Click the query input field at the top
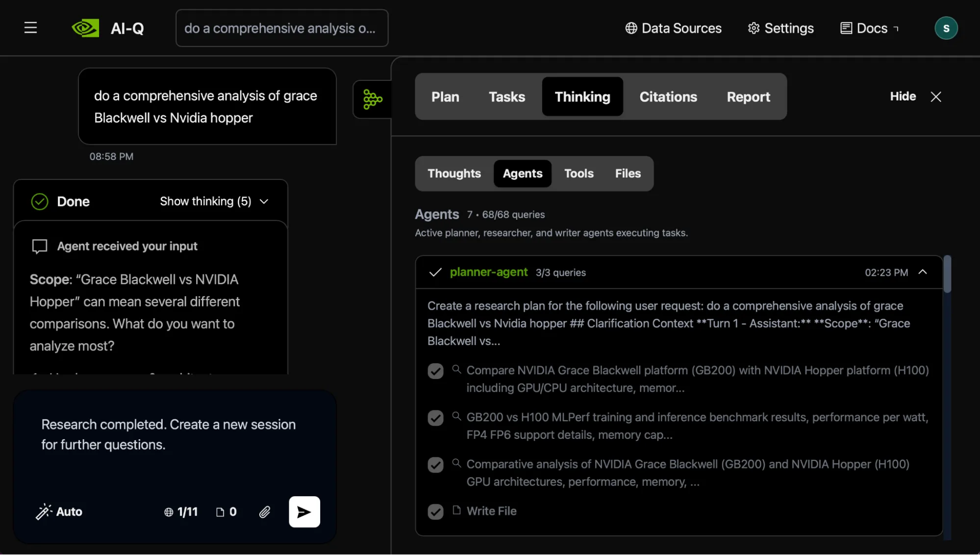Screen dimensions: 980x555 click(281, 28)
